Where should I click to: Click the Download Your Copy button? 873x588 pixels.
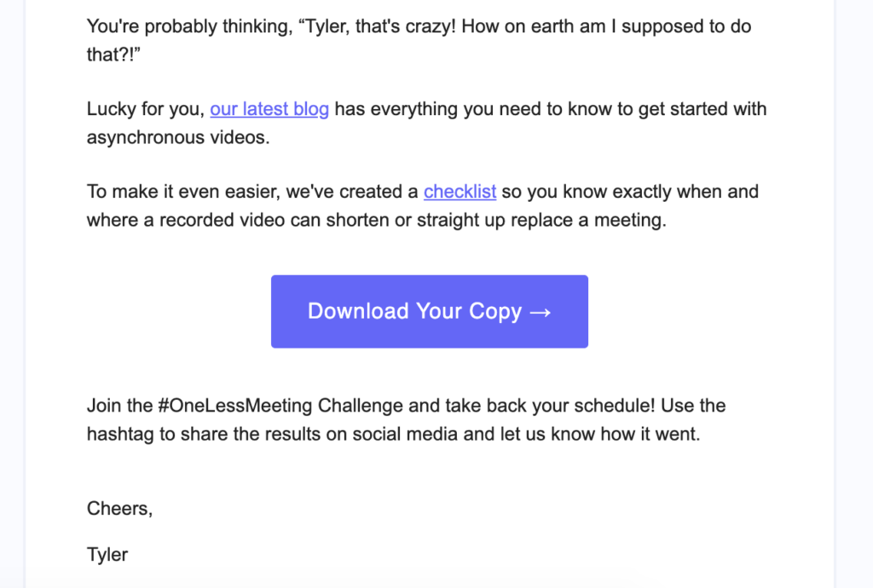click(430, 312)
